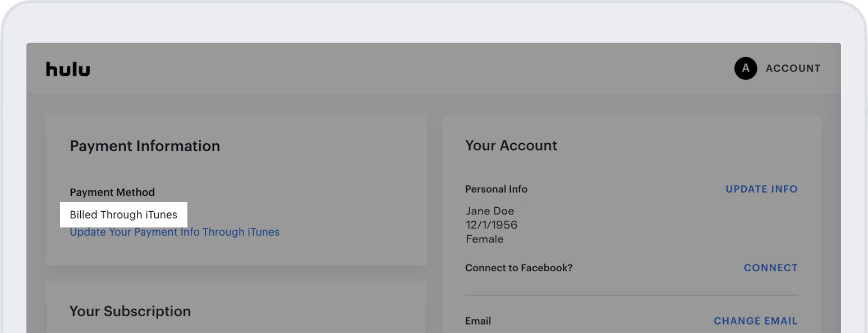Screen dimensions: 868x333
Task: Open the account avatar icon labeled A
Action: tap(745, 69)
